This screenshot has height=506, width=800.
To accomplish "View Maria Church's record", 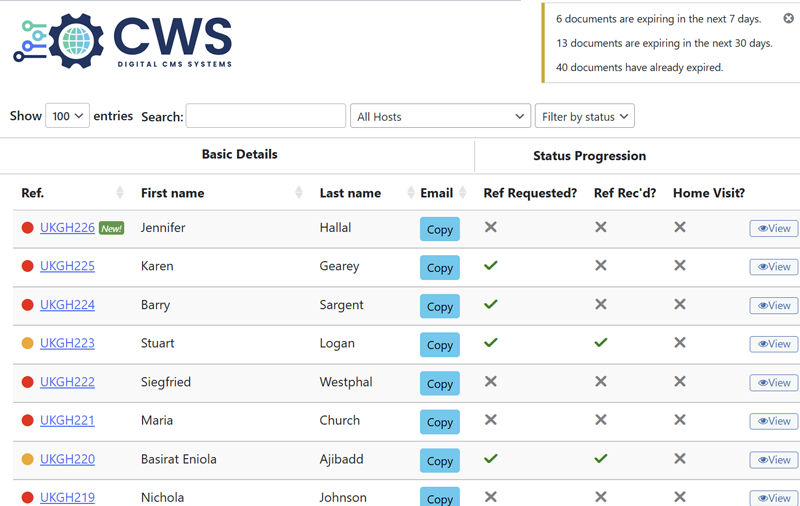I will coord(773,421).
